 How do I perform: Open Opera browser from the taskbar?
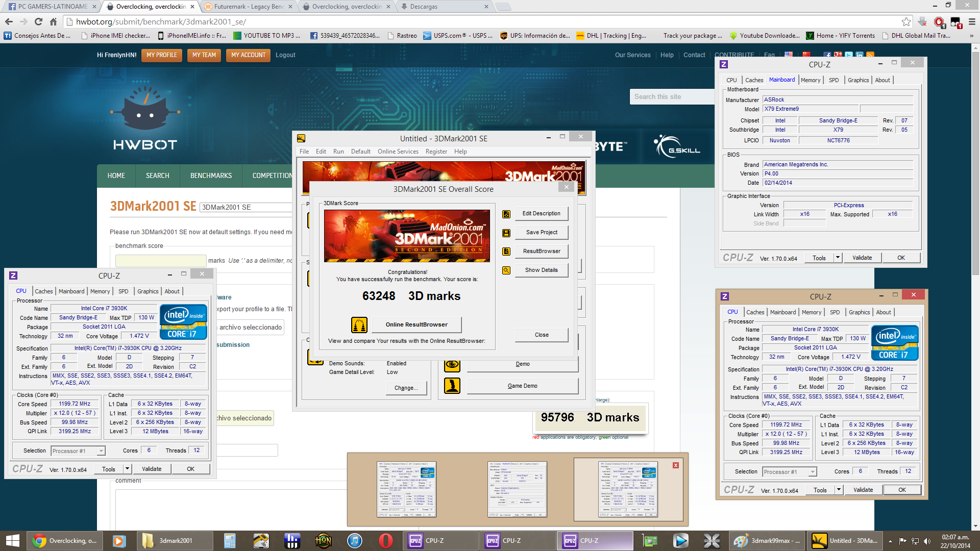385,540
